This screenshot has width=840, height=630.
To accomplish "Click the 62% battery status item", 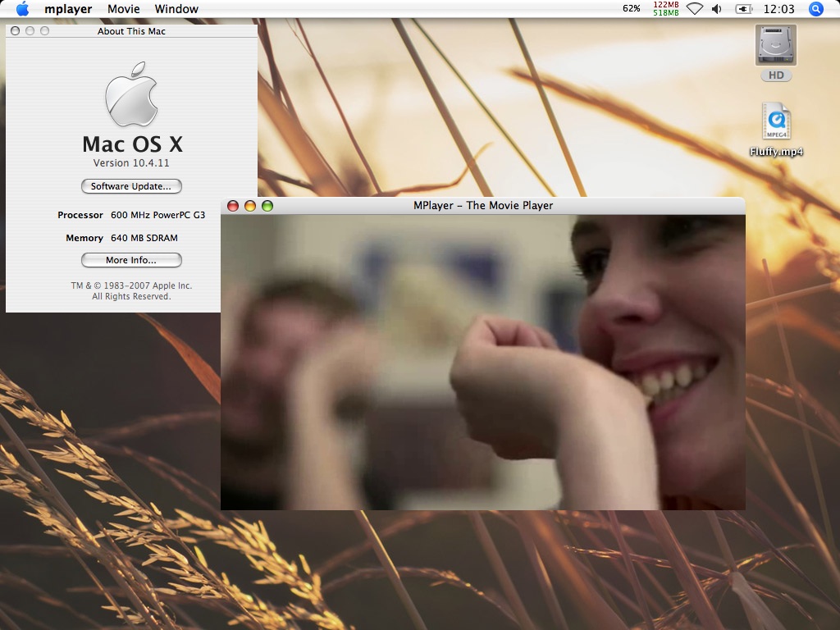I will pyautogui.click(x=631, y=8).
